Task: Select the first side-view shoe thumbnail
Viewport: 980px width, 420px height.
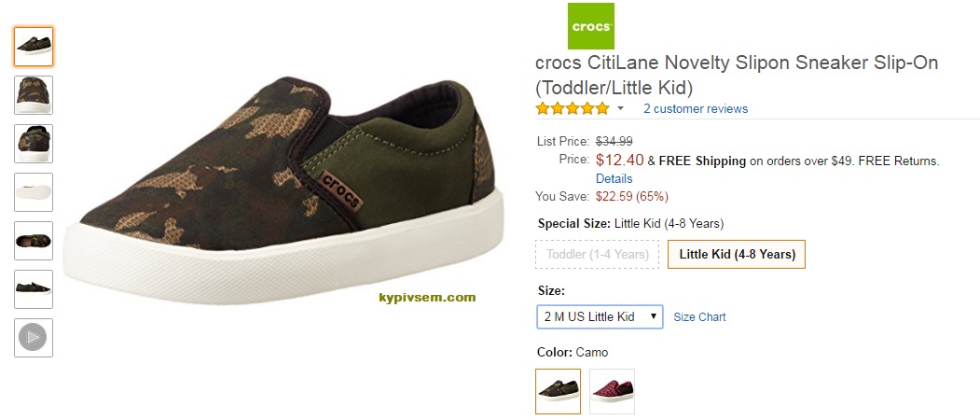Action: click(x=34, y=47)
